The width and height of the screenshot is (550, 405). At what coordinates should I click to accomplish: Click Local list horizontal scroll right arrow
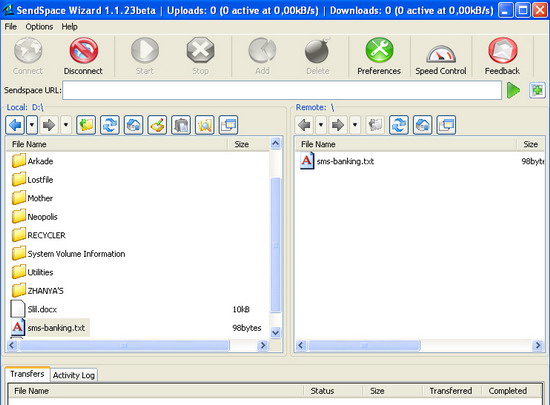click(262, 345)
